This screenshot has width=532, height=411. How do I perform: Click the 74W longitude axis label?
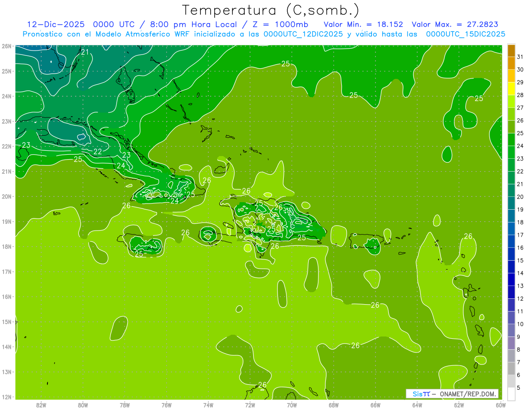(x=208, y=405)
